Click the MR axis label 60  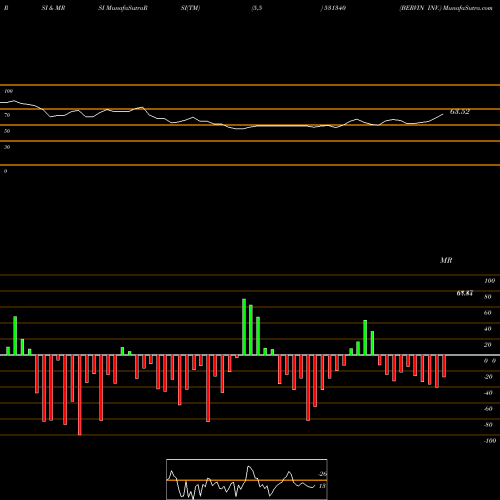(x=488, y=313)
